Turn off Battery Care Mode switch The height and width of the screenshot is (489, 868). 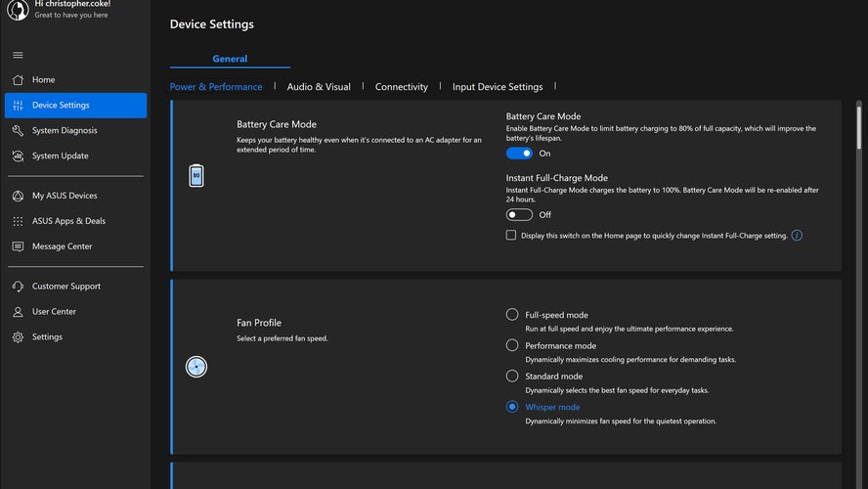click(519, 154)
